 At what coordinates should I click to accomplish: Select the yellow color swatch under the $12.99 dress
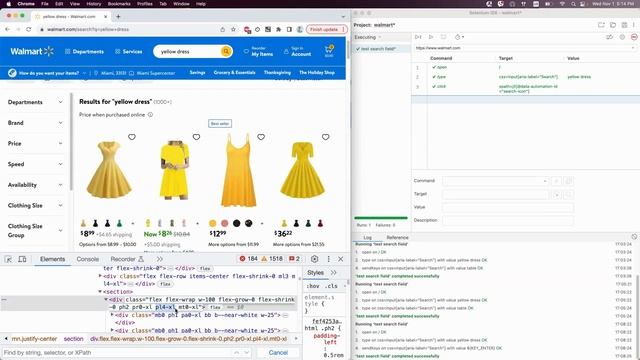(x=213, y=223)
